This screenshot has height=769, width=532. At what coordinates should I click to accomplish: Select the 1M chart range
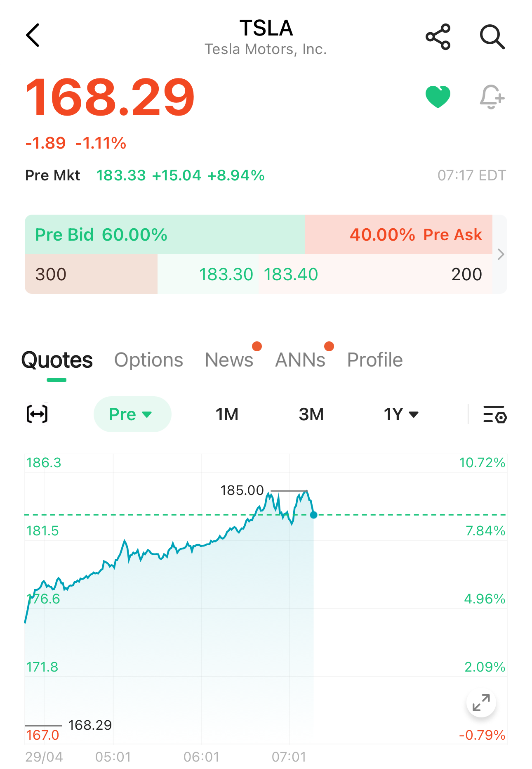[227, 414]
